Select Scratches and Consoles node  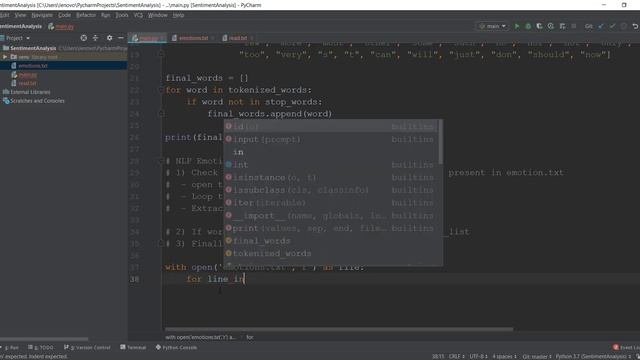37,101
